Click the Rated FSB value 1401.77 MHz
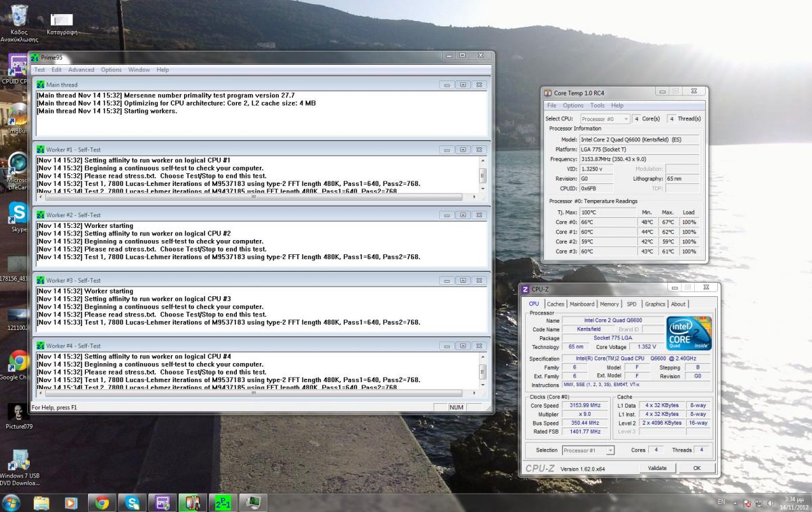Screen dimensions: 812x512 (585, 432)
